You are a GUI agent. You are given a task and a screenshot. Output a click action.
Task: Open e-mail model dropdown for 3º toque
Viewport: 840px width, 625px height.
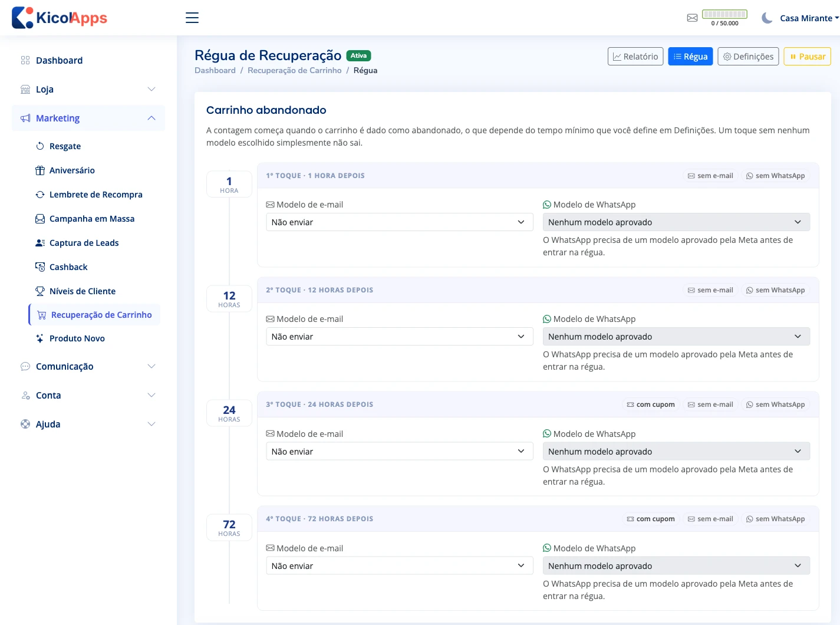point(400,452)
